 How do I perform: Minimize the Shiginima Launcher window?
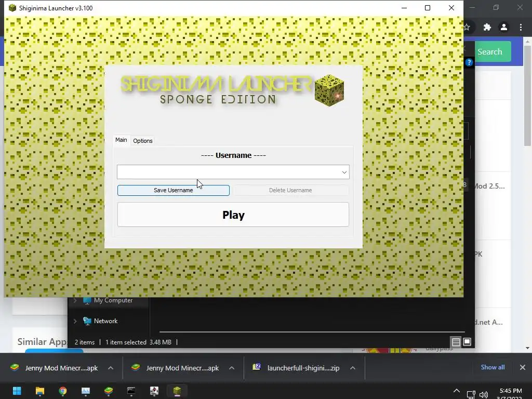404,8
